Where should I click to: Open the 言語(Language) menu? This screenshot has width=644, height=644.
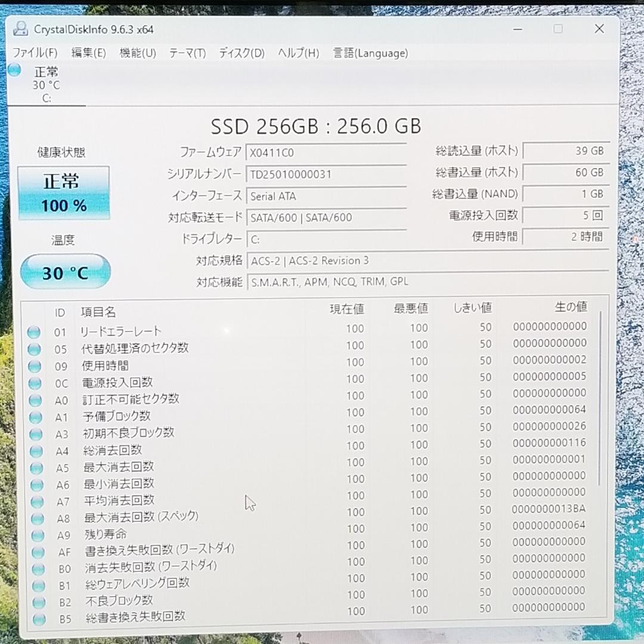click(370, 53)
